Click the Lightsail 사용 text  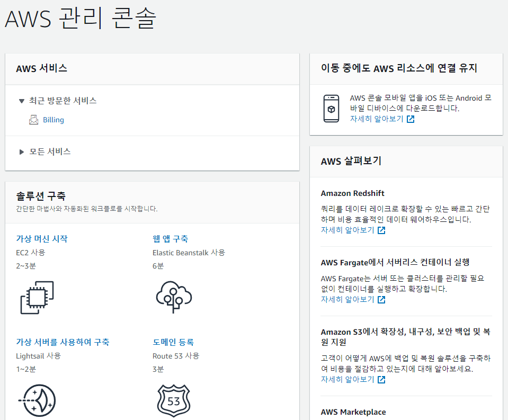(x=38, y=356)
